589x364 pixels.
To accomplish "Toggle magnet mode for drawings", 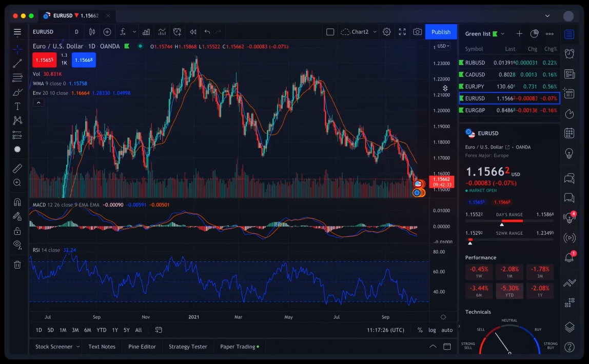I will [17, 203].
